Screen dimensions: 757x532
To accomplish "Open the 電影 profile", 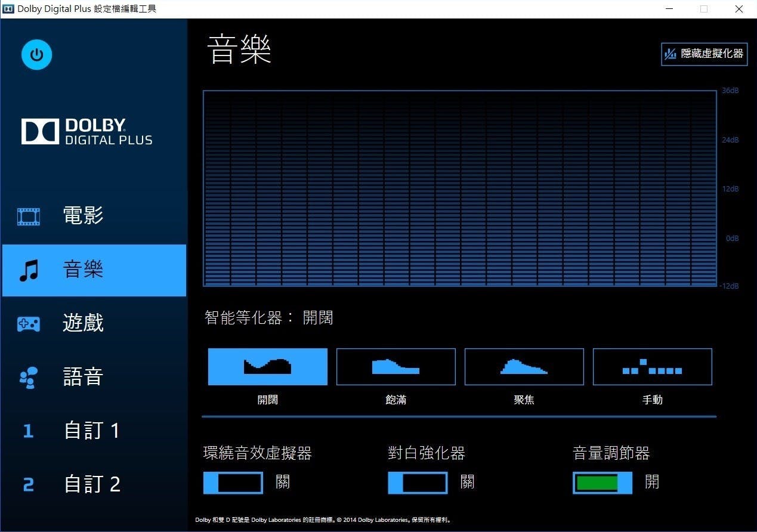I will click(94, 216).
